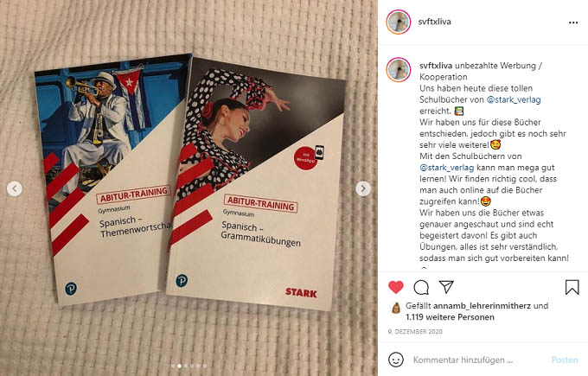Open the first @stark_verlag mention link
Viewport: 588px width, 376px height.
click(x=514, y=99)
